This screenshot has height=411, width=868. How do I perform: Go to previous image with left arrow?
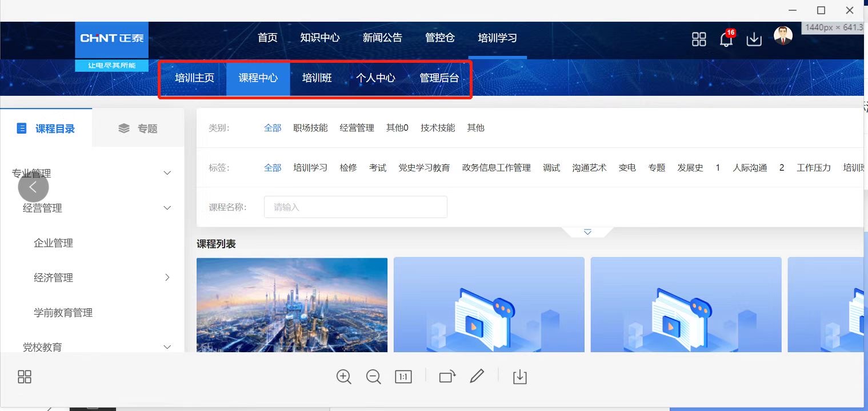[x=33, y=187]
